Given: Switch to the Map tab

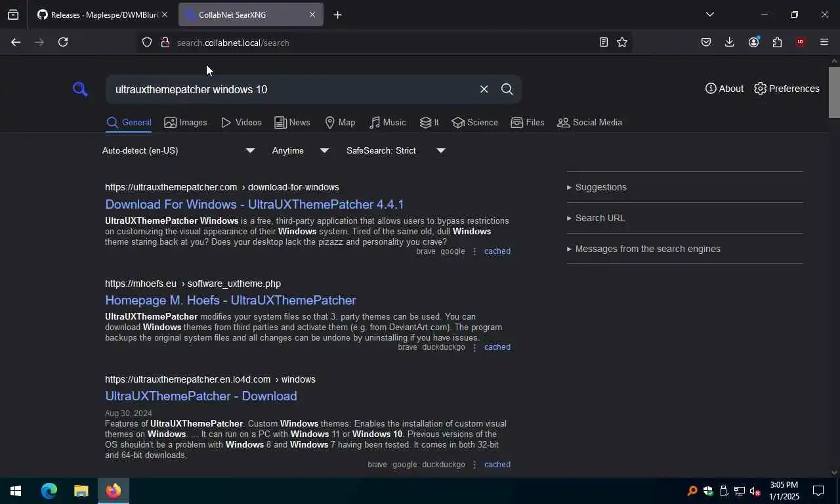Looking at the screenshot, I should click(x=340, y=123).
